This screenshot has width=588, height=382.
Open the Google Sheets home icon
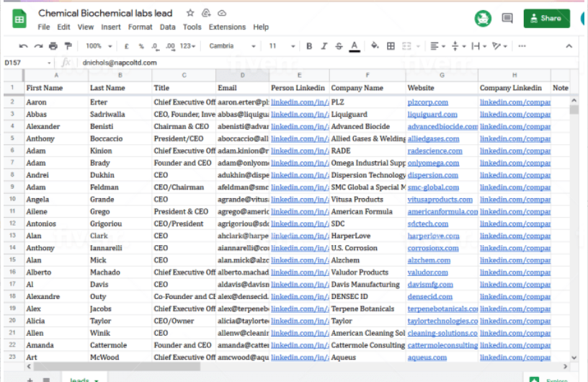[19, 19]
